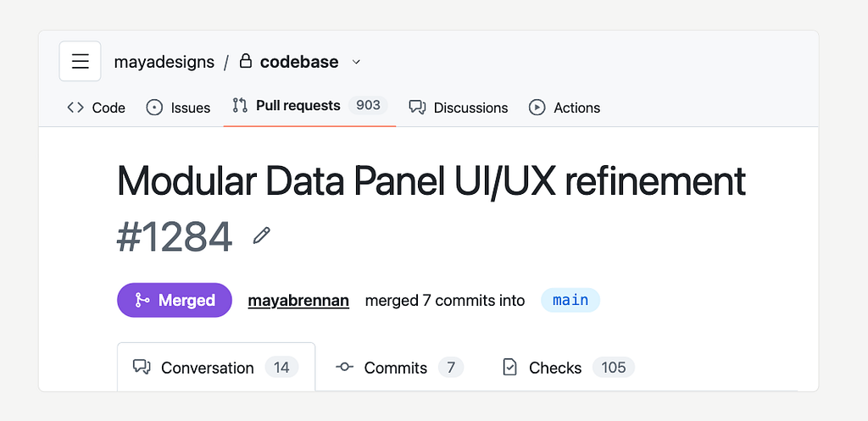The height and width of the screenshot is (421, 868).
Task: Click the Discussions speech-bubble icon
Action: 417,108
